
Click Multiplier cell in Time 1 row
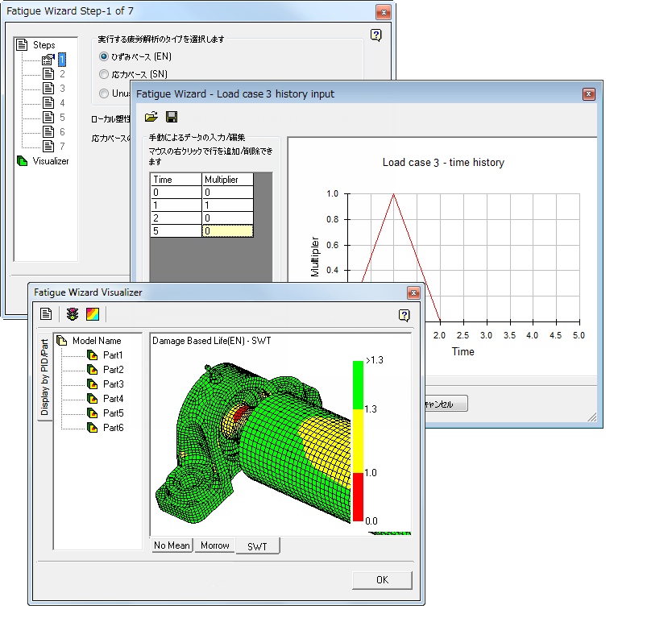pos(227,205)
